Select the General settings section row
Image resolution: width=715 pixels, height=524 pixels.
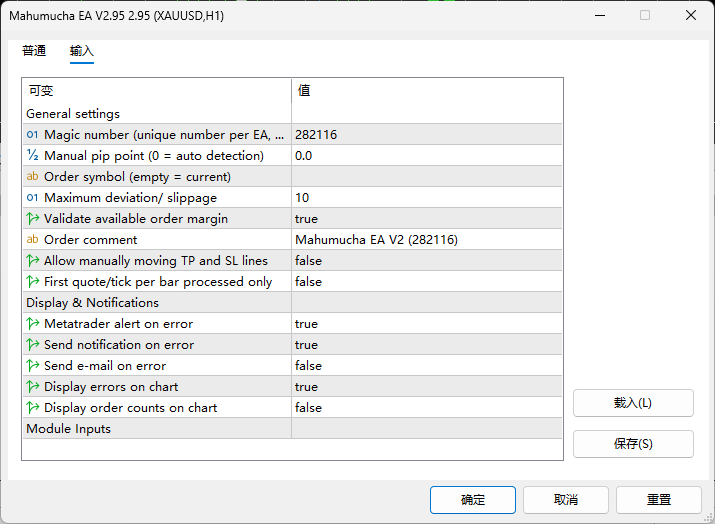[x=292, y=114]
